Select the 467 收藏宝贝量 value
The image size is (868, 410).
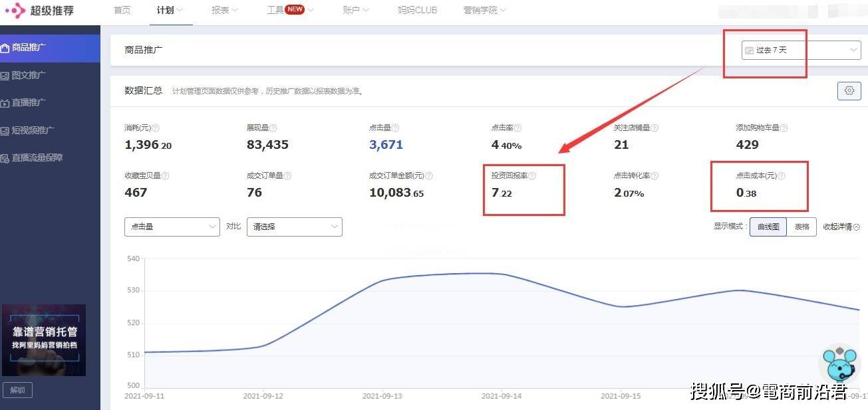coord(136,193)
